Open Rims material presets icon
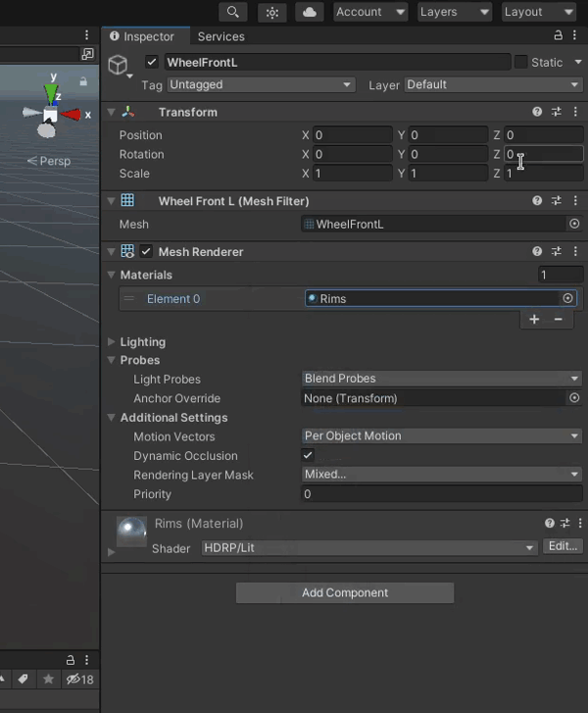588x713 pixels. point(564,523)
